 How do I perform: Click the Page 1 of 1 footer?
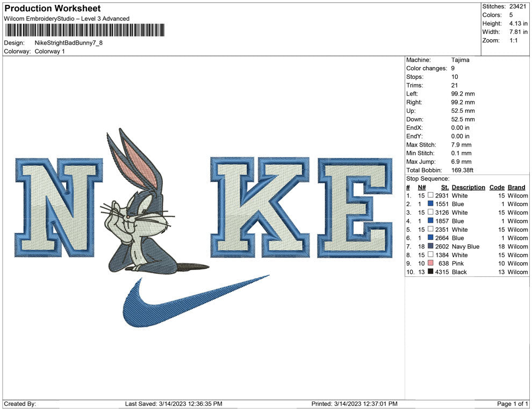click(x=512, y=404)
